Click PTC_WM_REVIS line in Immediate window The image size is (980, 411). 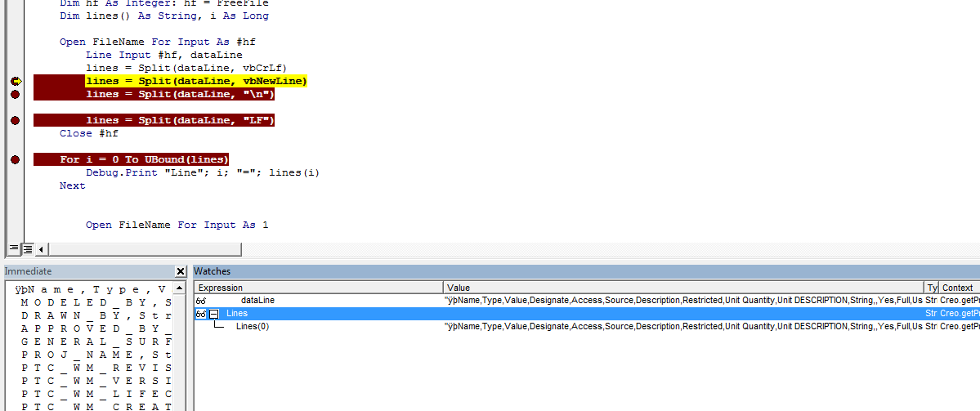[96, 370]
